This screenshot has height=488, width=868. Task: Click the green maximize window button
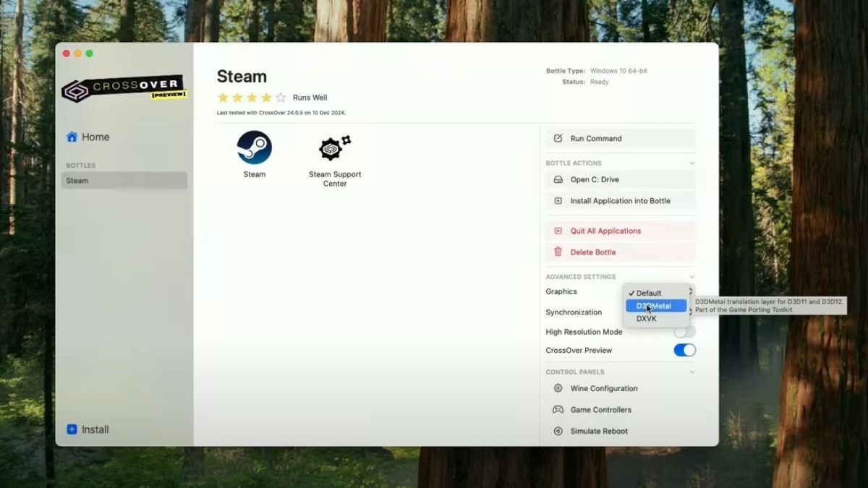(90, 53)
